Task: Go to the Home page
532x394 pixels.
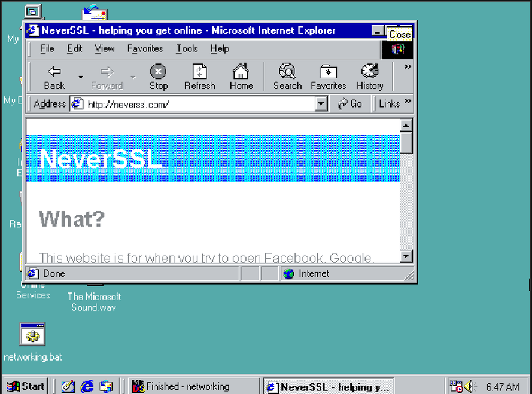Action: 241,78
